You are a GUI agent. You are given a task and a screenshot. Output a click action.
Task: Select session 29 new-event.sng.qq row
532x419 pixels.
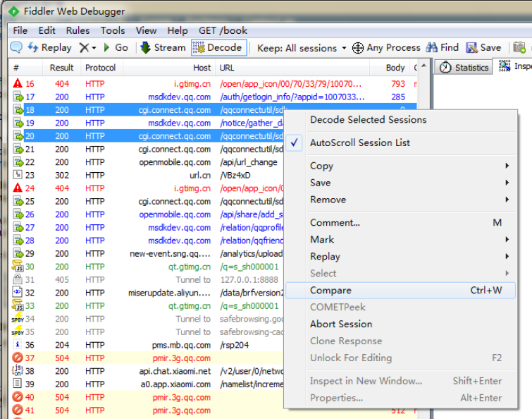pyautogui.click(x=147, y=254)
